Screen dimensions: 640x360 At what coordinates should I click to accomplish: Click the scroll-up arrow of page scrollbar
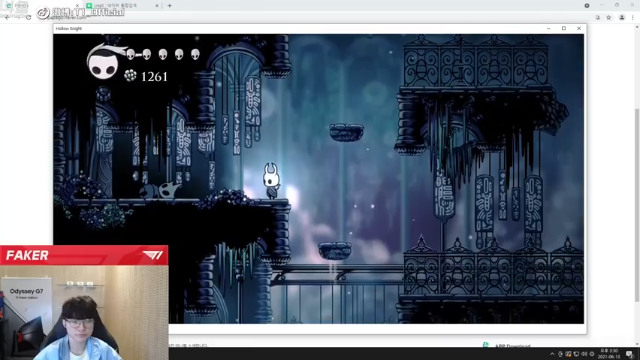tap(637, 27)
